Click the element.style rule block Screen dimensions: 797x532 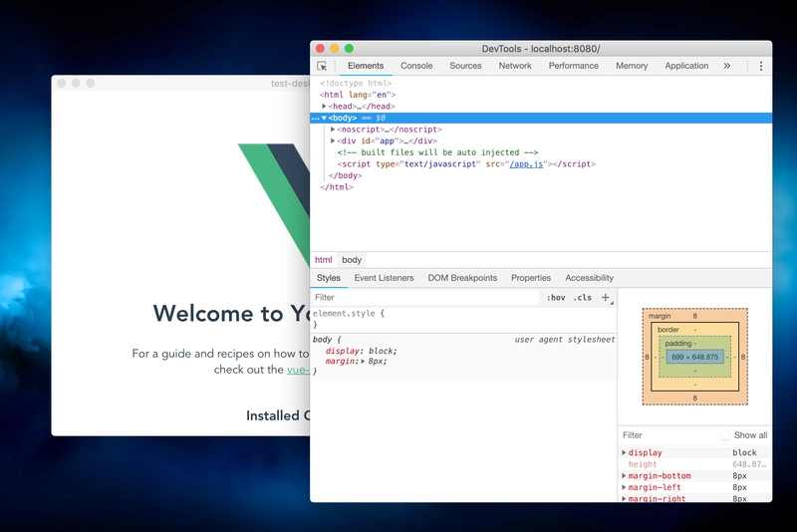point(463,319)
